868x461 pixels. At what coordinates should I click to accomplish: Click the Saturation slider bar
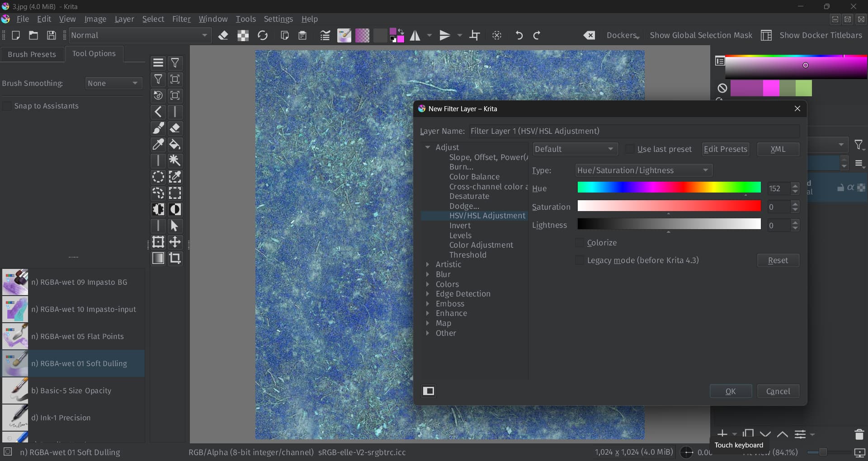tap(669, 206)
